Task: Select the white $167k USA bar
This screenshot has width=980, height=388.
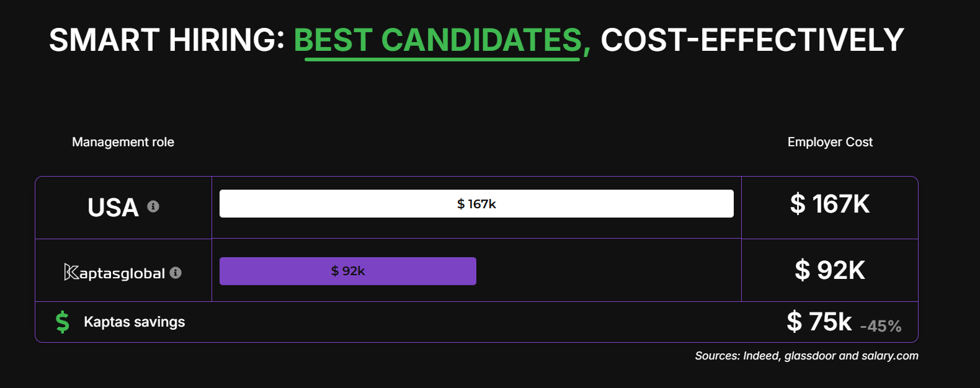Action: [x=476, y=204]
